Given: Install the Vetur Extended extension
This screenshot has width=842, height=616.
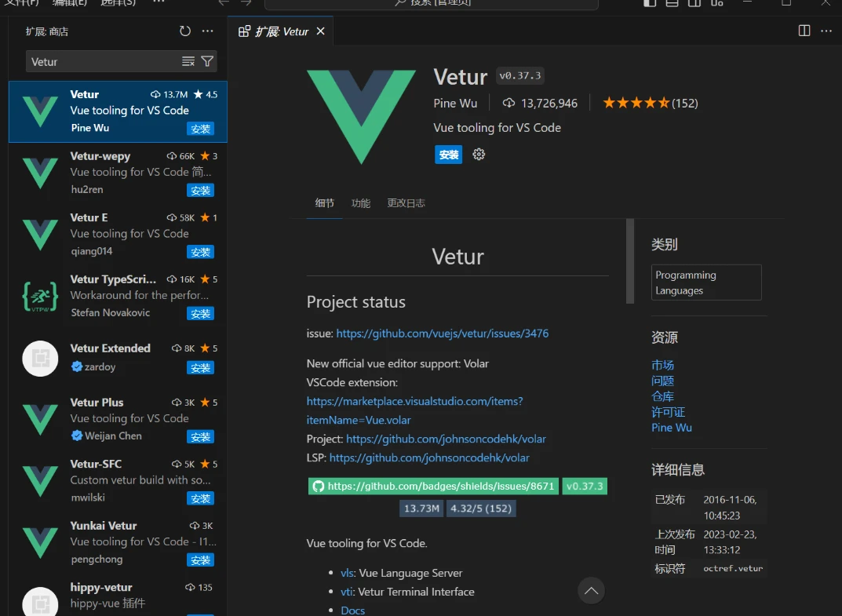Looking at the screenshot, I should coord(200,368).
